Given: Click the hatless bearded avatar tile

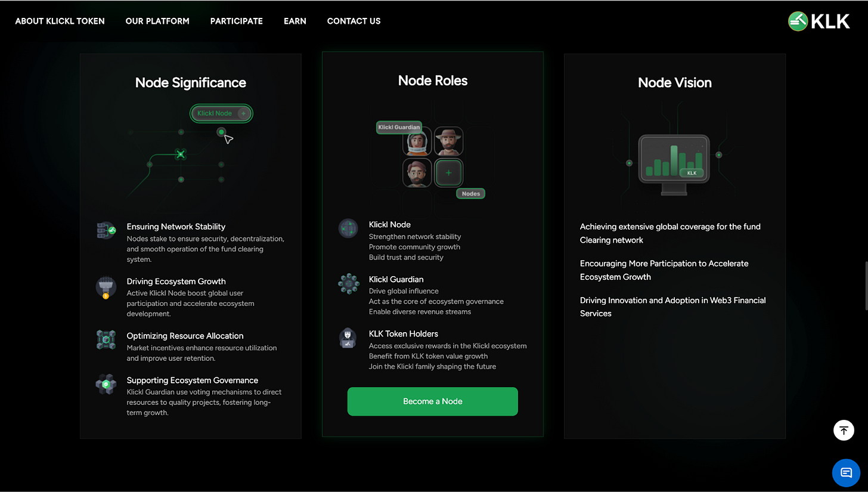Looking at the screenshot, I should tap(417, 173).
